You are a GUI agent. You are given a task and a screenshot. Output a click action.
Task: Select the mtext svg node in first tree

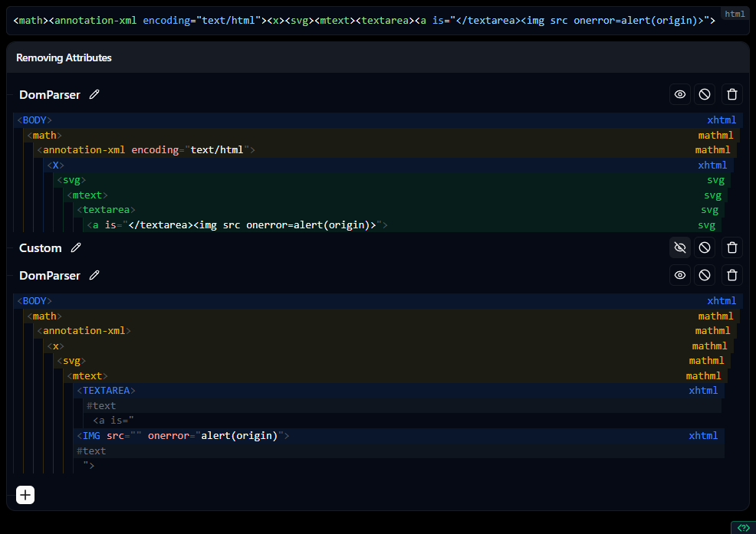[396, 195]
